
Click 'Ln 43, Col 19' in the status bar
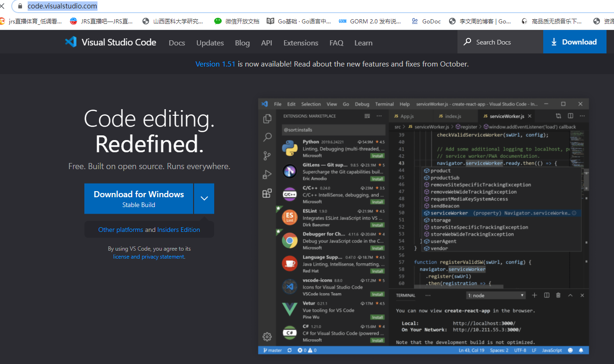472,350
